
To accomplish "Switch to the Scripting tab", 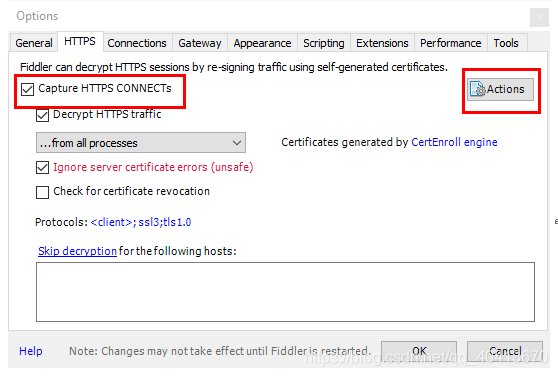I will [x=323, y=43].
